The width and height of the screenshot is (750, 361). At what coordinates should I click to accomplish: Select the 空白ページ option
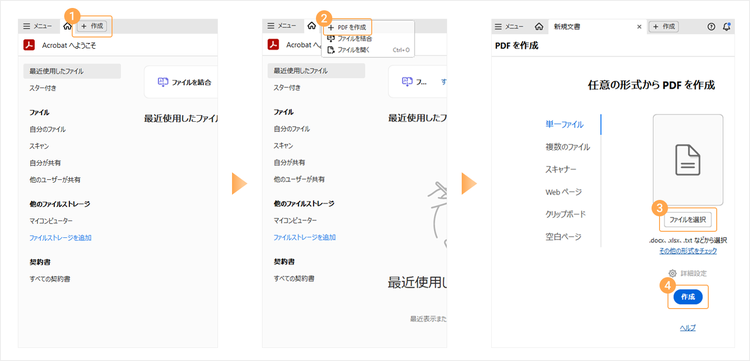(563, 236)
